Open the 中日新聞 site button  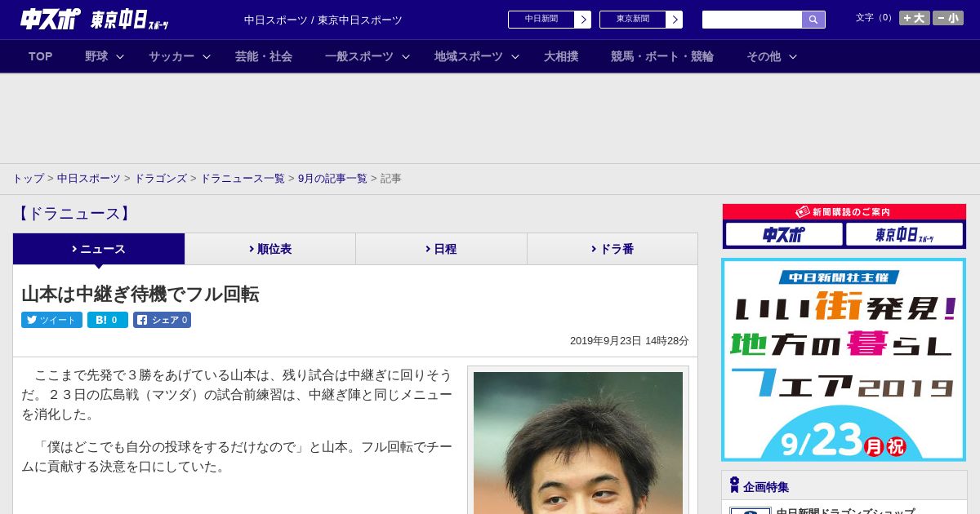541,20
